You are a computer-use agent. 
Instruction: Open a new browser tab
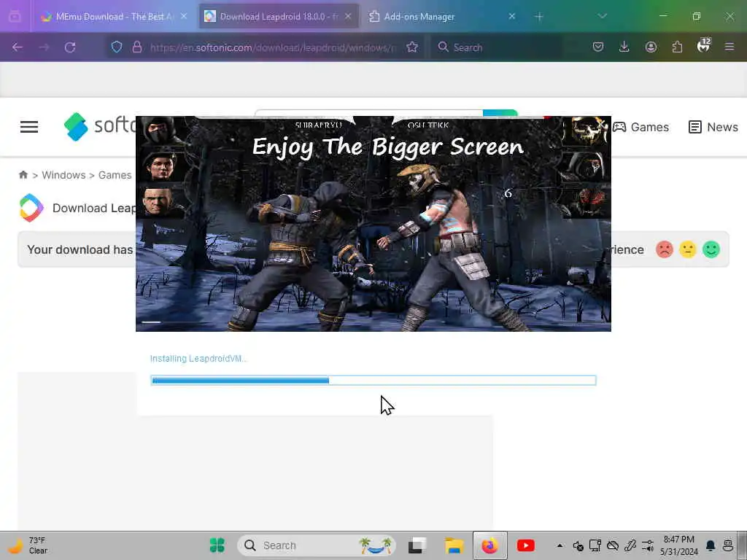pos(539,17)
